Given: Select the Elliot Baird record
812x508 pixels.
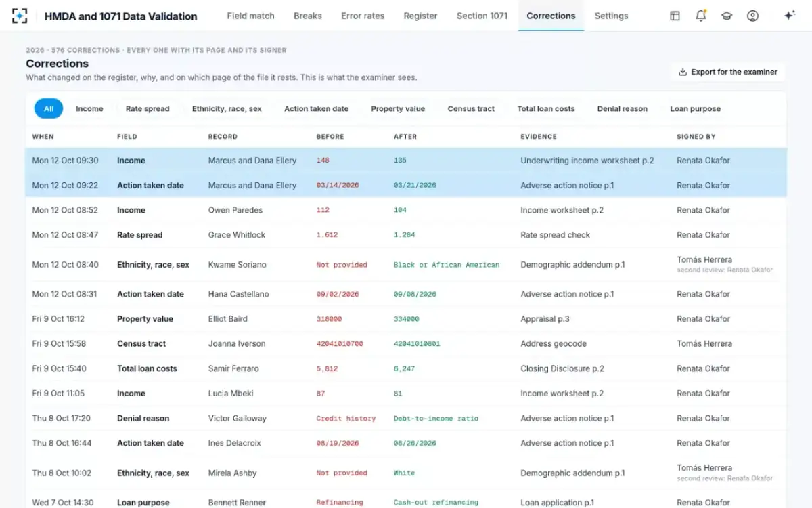Looking at the screenshot, I should pyautogui.click(x=227, y=319).
